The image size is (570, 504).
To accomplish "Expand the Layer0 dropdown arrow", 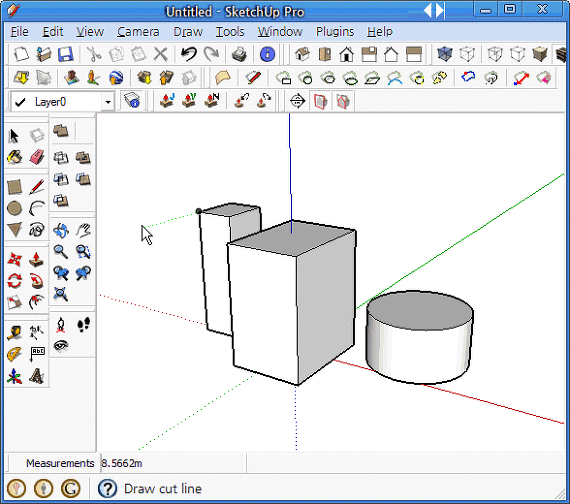I will click(108, 102).
